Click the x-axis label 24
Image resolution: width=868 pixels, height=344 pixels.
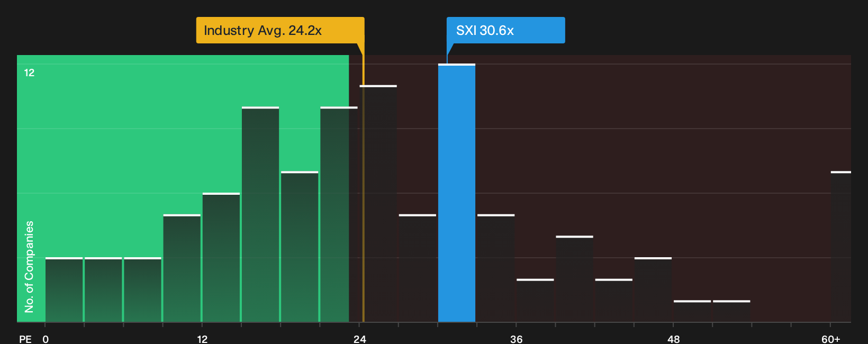pos(360,339)
